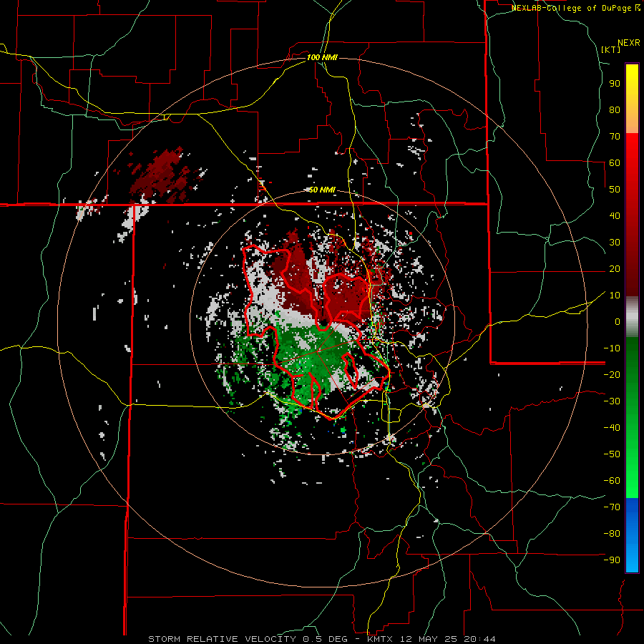The width and height of the screenshot is (644, 644).
Task: Click the NEXR label above the scale
Action: 629,43
